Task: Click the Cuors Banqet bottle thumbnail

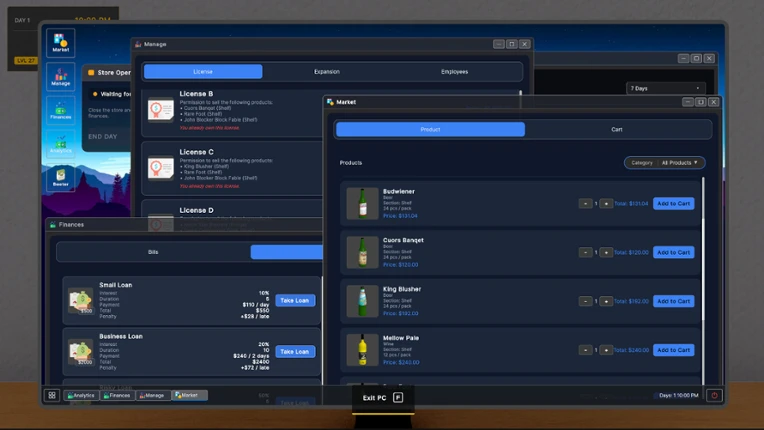Action: pyautogui.click(x=362, y=252)
